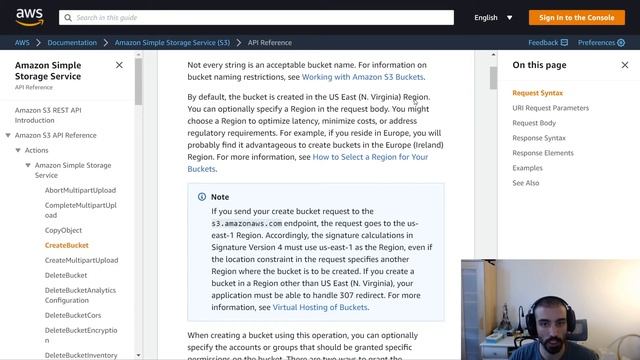Follow Working with Amazon S3 Buckets link
The image size is (640, 360).
click(x=362, y=77)
